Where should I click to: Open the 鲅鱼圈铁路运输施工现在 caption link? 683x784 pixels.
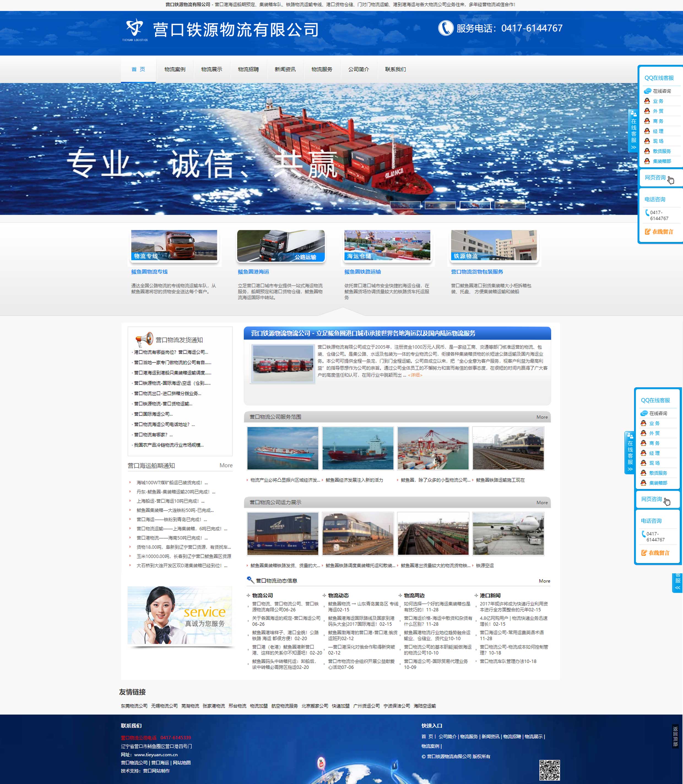[x=500, y=480]
